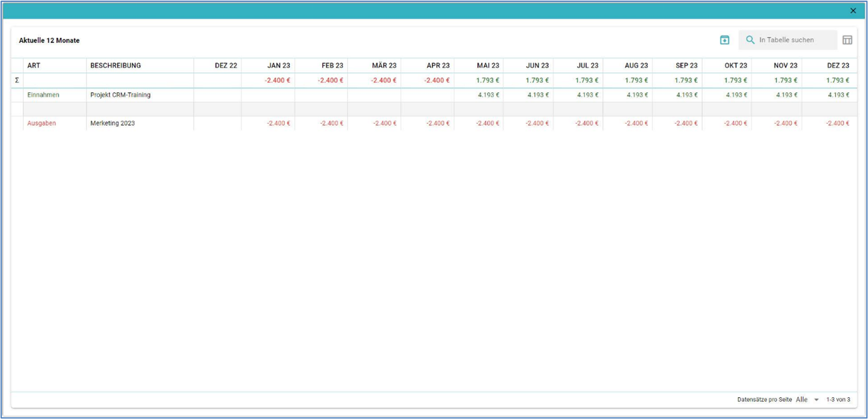Open the column layout settings icon
Viewport: 868px width, 419px height.
847,40
